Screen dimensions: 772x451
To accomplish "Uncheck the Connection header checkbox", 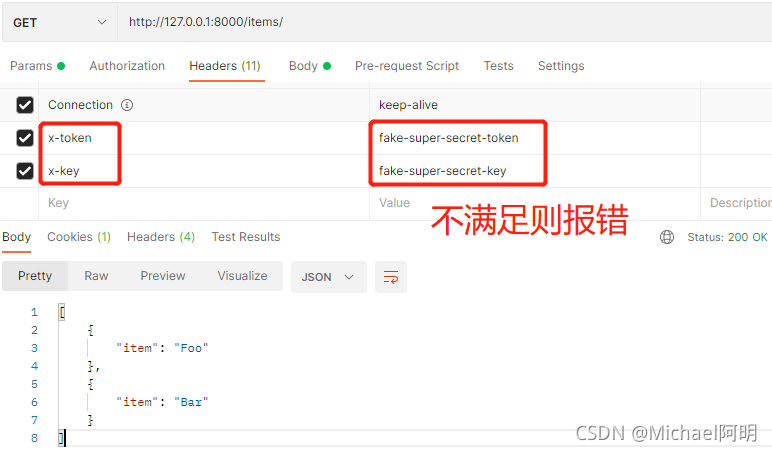I will click(25, 105).
